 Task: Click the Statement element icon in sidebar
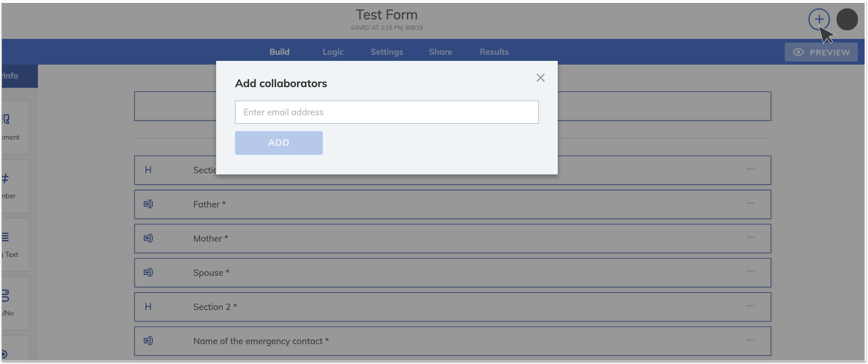5,119
